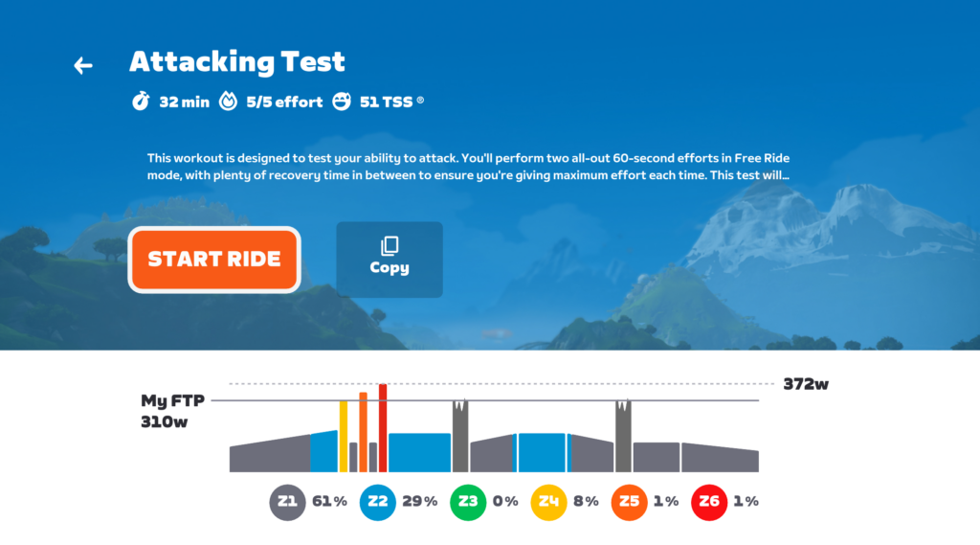Click the info icon beside 51 TSS
This screenshot has width=980, height=545.
click(420, 101)
